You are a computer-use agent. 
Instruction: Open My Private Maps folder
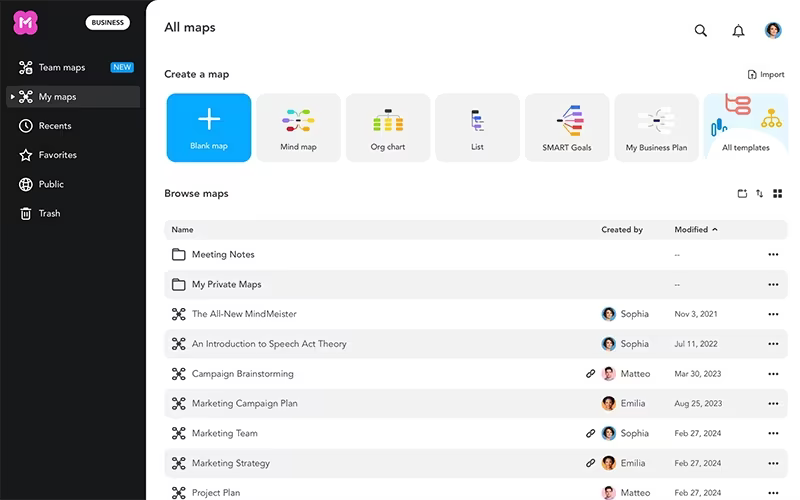point(227,284)
